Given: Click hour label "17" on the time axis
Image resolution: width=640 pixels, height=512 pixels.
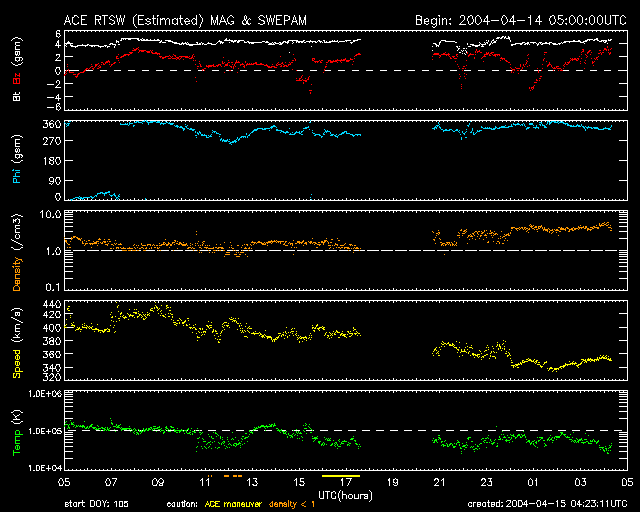Looking at the screenshot, I should click(x=346, y=482).
